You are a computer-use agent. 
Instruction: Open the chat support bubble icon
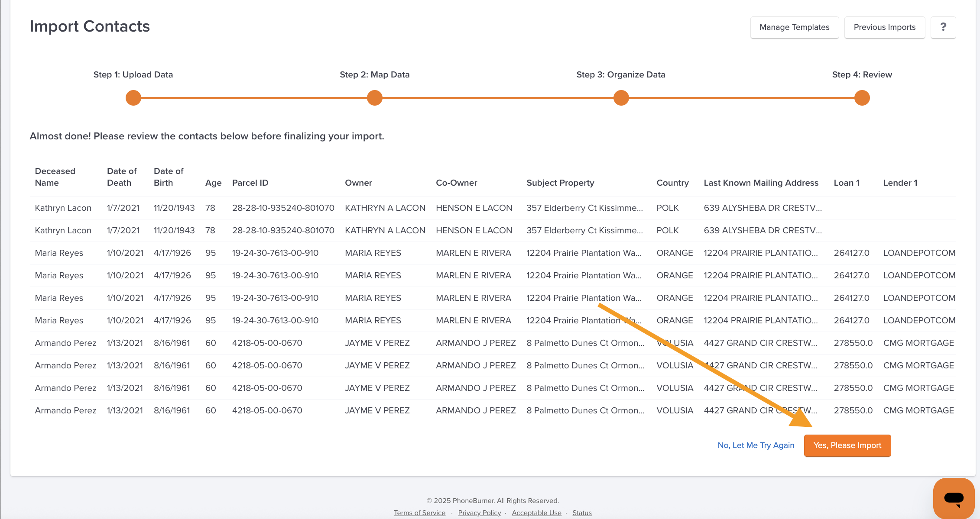click(x=954, y=498)
